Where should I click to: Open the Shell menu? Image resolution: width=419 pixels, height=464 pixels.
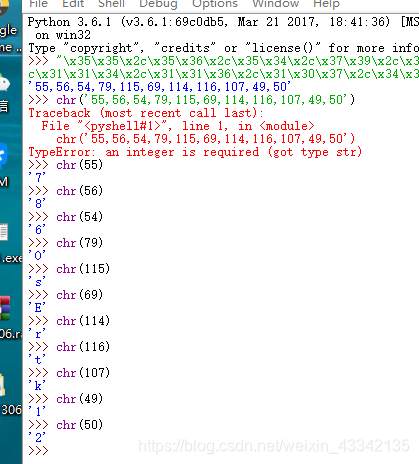[x=111, y=4]
